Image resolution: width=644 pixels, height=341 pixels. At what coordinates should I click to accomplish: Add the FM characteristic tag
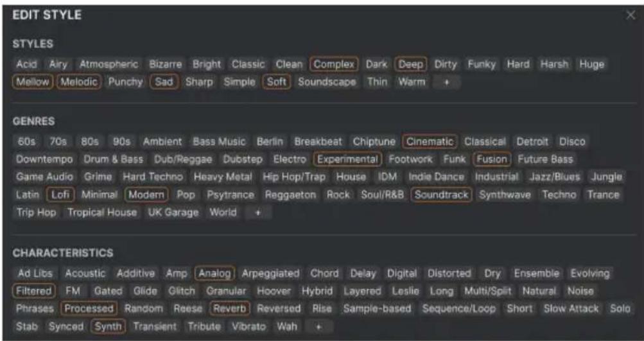[x=73, y=292]
